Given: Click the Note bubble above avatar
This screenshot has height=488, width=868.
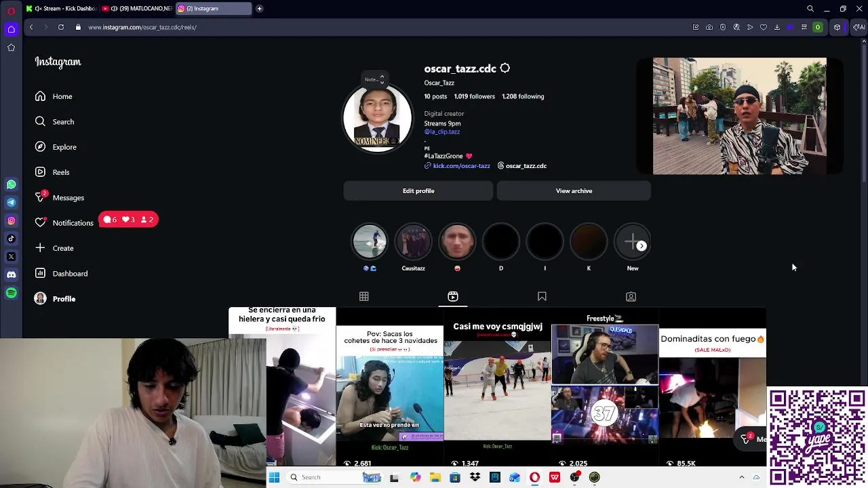Looking at the screenshot, I should pyautogui.click(x=374, y=79).
